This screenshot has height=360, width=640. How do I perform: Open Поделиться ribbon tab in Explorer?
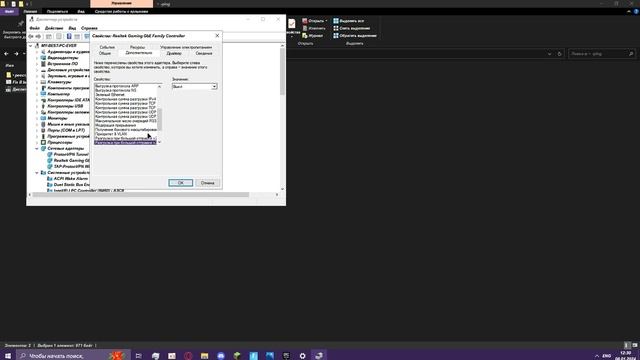tap(57, 11)
